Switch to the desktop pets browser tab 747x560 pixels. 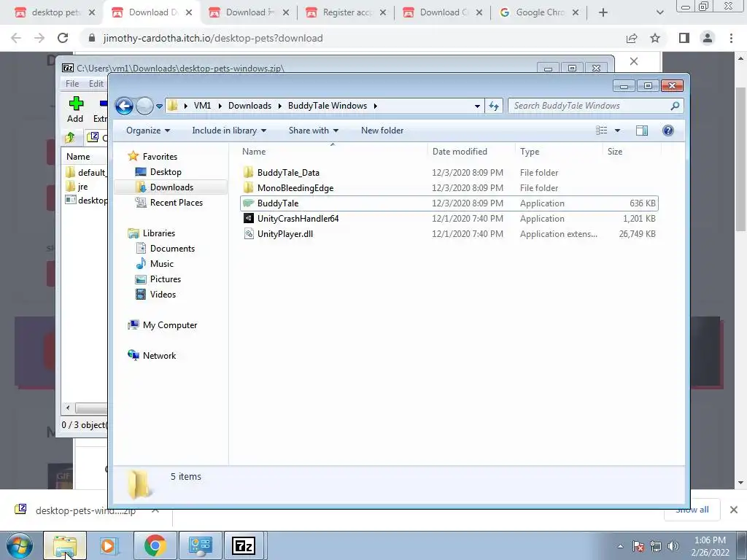(55, 12)
